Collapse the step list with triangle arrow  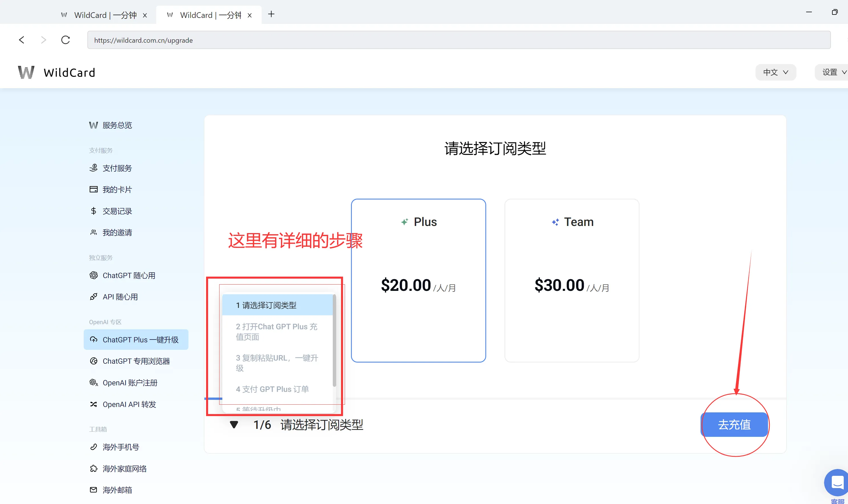tap(234, 425)
